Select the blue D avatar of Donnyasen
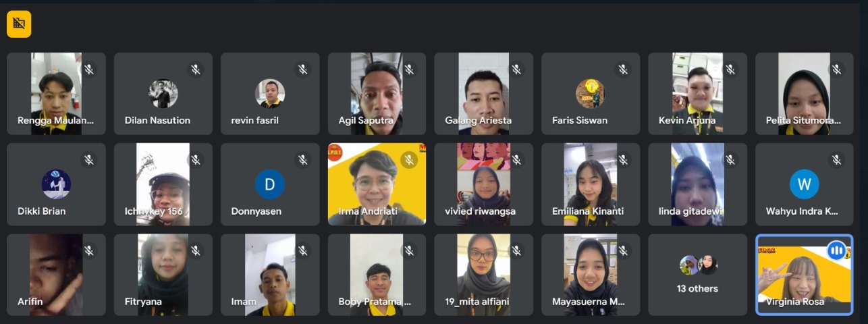This screenshot has height=324, width=868. [270, 184]
